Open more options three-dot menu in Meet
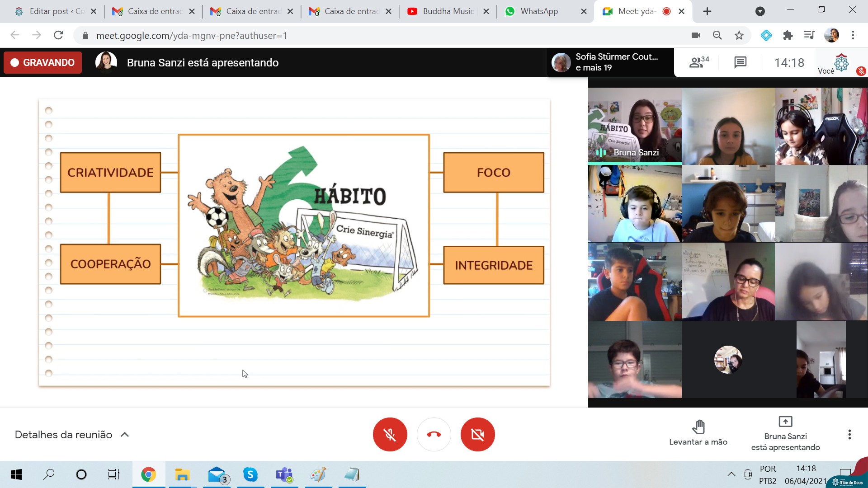 click(849, 434)
